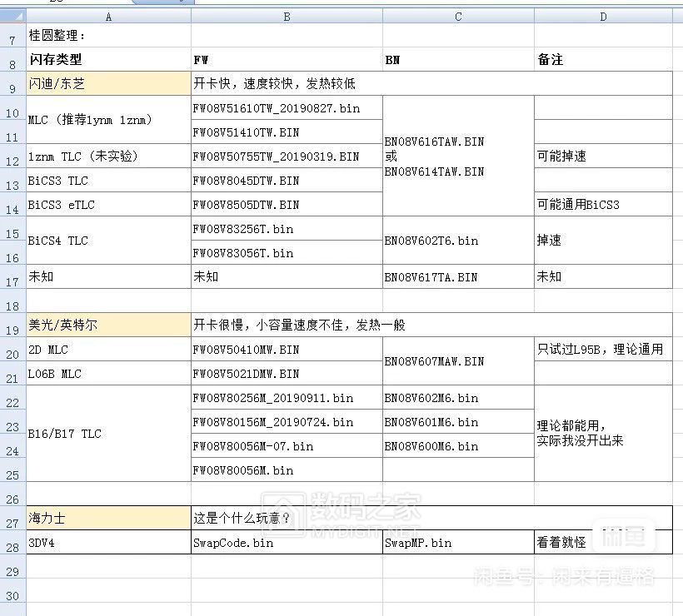The image size is (683, 616).
Task: Click cell containing 桂圆整理：
Action: (108, 36)
